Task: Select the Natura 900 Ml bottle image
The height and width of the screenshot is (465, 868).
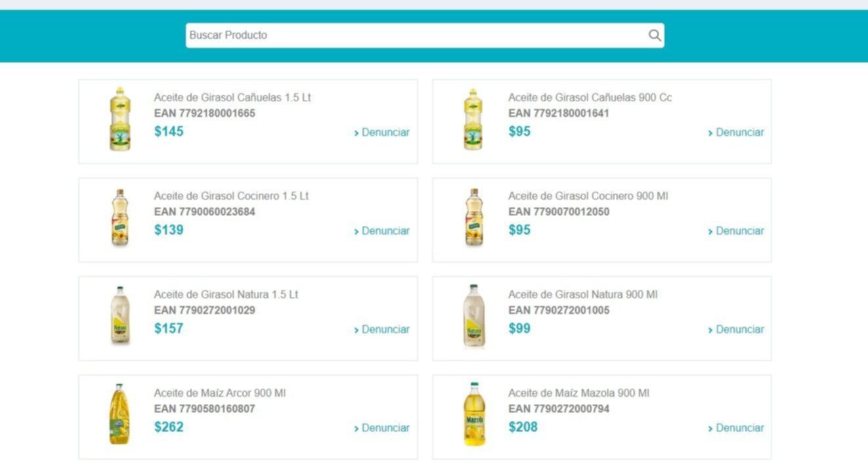Action: 473,316
